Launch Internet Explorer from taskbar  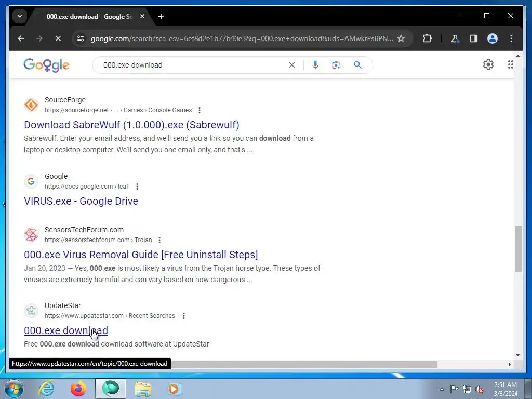click(46, 389)
